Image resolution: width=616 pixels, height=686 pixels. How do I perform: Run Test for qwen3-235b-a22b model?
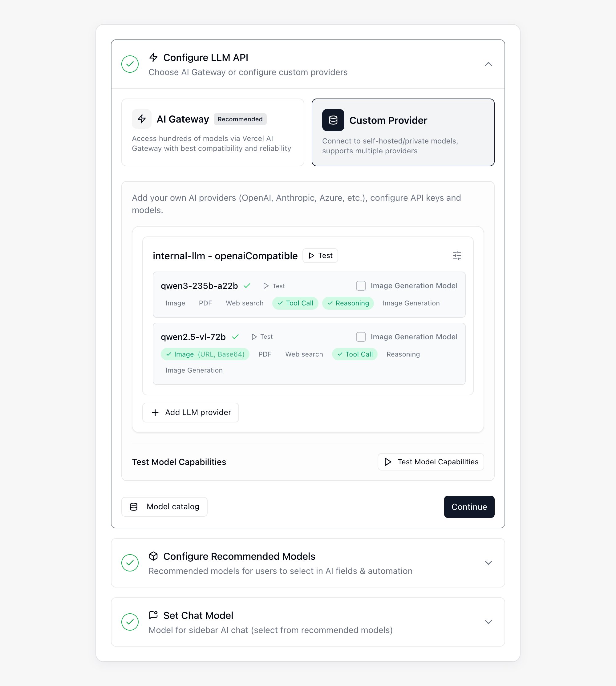point(274,286)
